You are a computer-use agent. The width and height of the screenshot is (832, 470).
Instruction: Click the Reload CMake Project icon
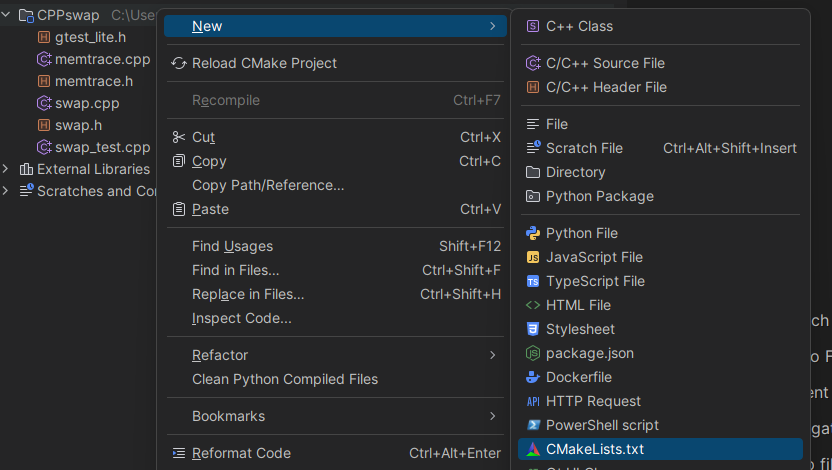(x=179, y=63)
